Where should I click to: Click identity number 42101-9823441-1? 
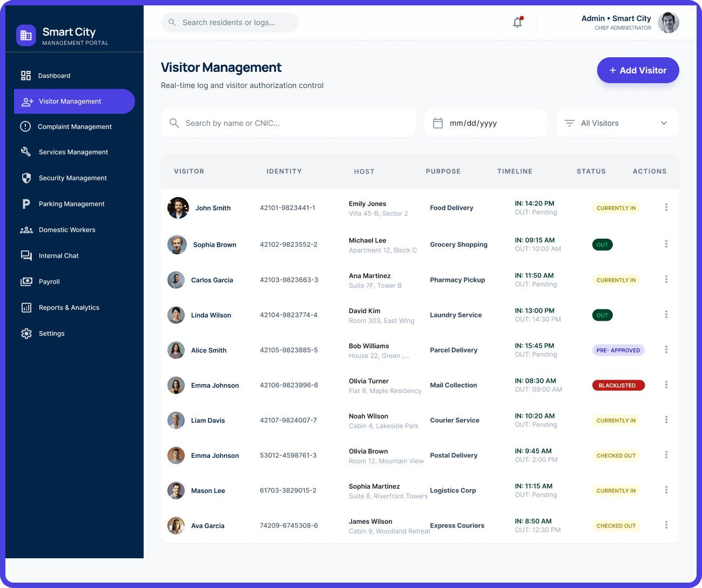288,208
